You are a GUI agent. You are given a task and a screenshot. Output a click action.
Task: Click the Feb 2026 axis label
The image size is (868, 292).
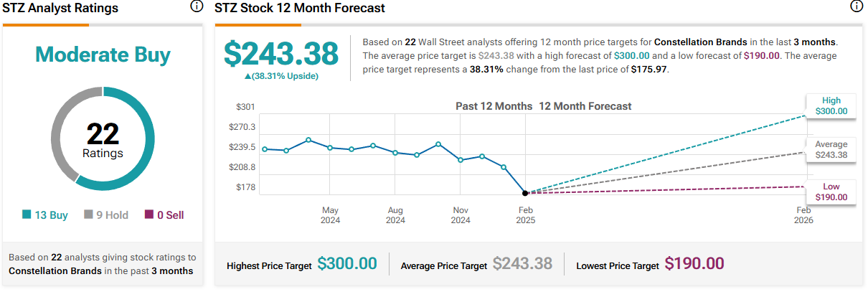804,215
